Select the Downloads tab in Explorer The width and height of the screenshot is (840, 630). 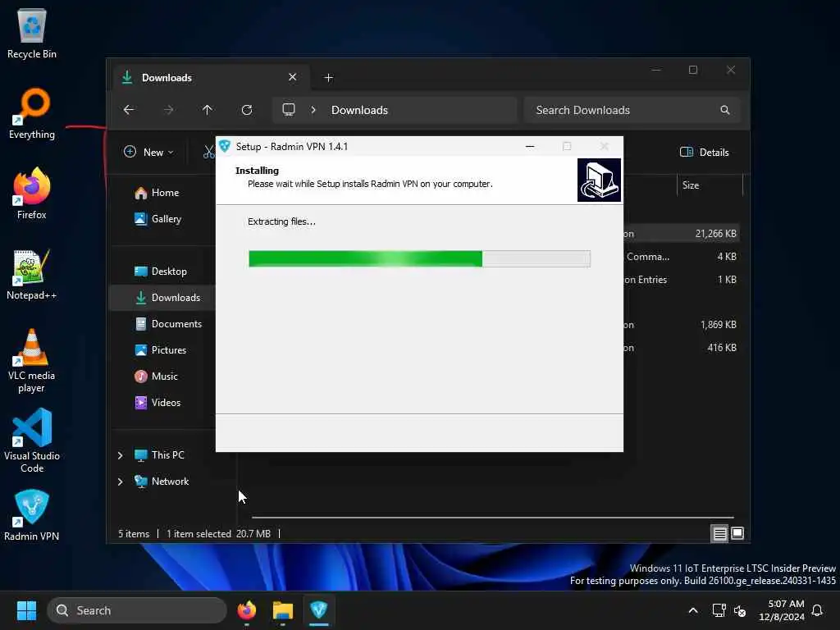(212, 78)
